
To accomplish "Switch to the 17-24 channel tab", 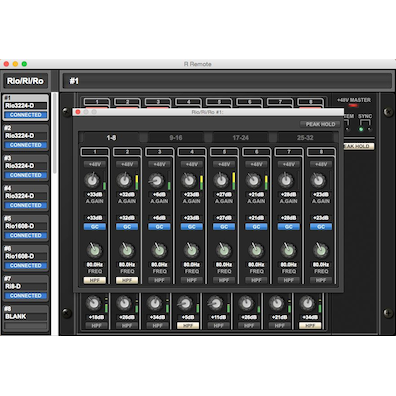I will coord(240,138).
